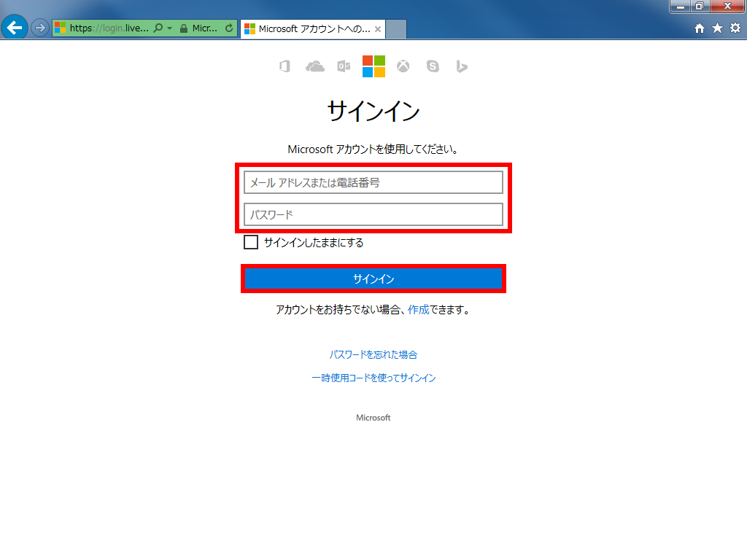Click the https://login.live address field
This screenshot has width=747, height=560.
(x=109, y=28)
